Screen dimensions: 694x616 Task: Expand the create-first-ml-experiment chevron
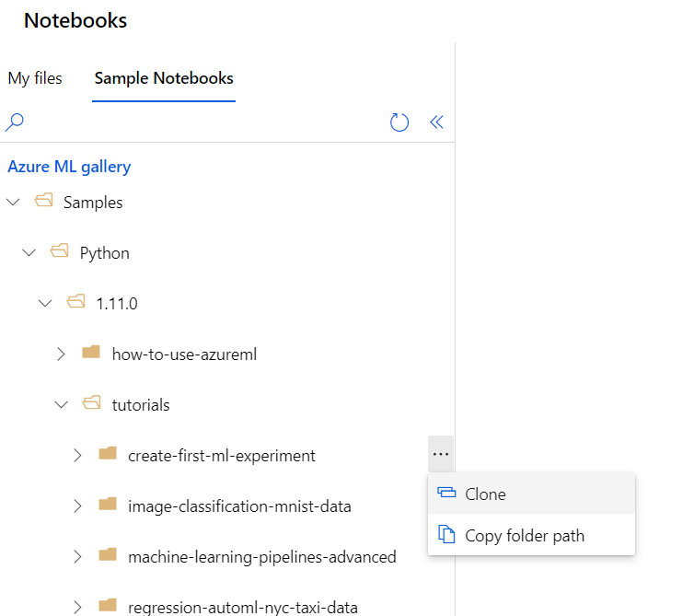point(77,455)
